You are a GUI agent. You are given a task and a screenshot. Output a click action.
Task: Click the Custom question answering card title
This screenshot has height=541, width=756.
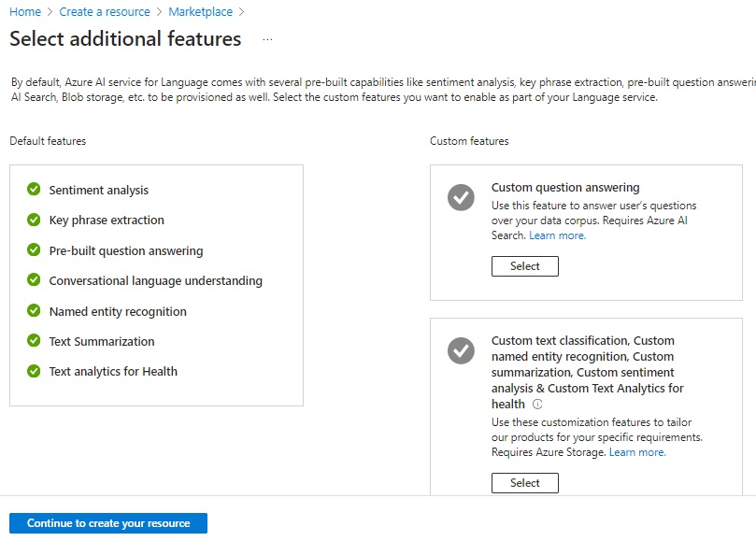[565, 187]
